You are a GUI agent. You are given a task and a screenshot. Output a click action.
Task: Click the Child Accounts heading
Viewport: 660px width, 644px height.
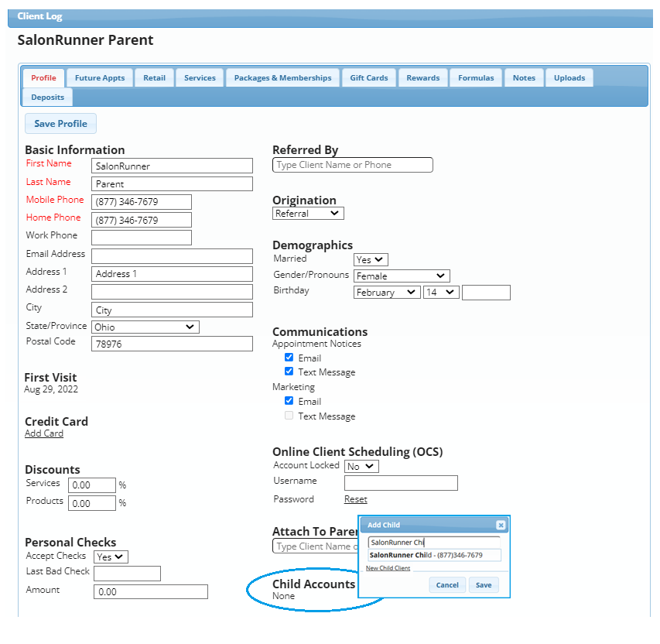pos(313,584)
